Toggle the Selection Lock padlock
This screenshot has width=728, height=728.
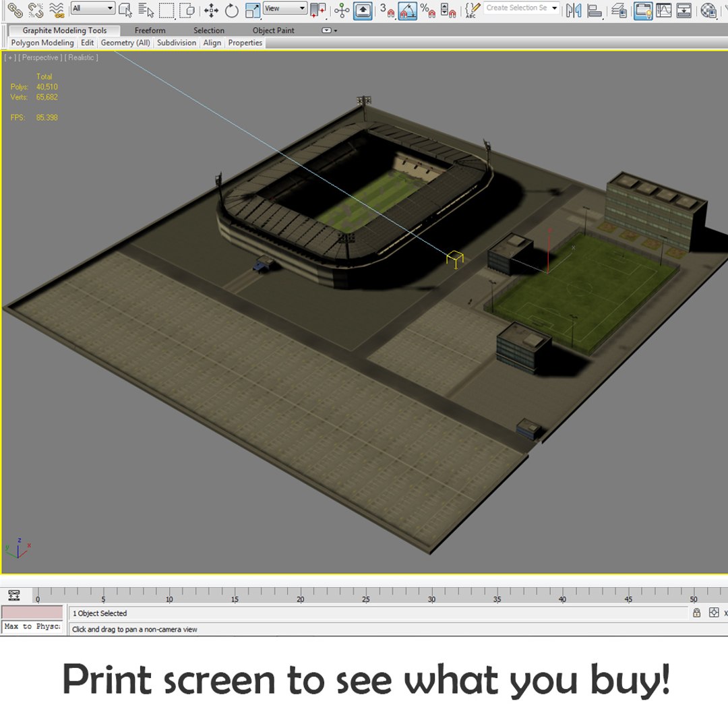point(696,613)
